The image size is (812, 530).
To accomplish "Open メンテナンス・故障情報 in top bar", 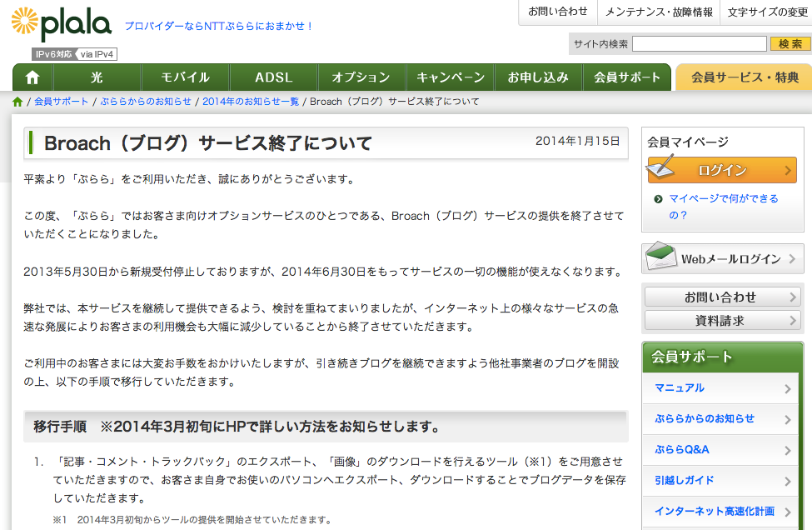I will (x=659, y=12).
